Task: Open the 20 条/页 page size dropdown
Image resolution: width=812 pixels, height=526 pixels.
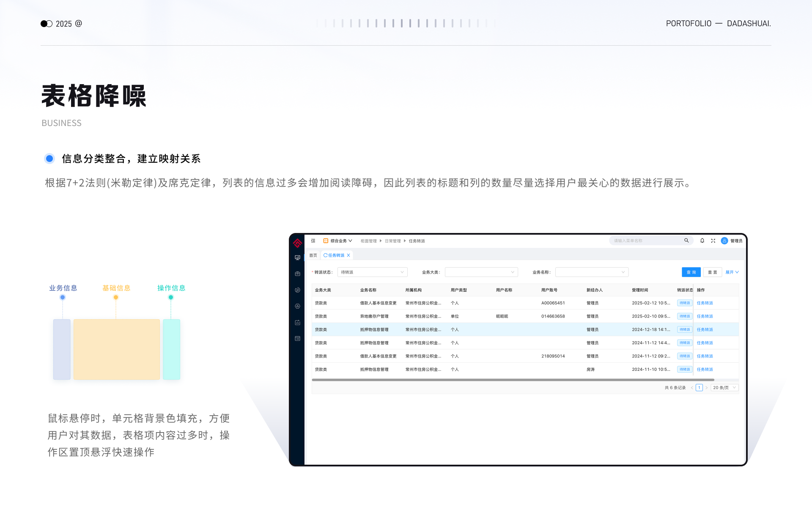Action: coord(724,388)
